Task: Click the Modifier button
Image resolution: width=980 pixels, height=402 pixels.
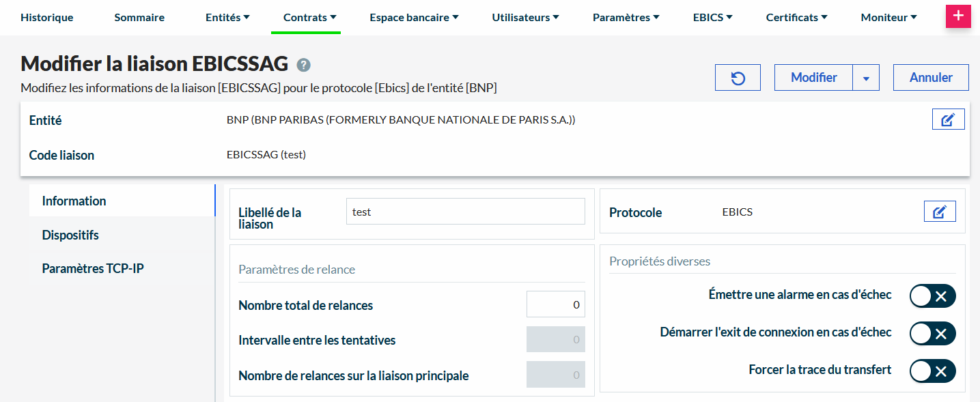Action: tap(813, 78)
